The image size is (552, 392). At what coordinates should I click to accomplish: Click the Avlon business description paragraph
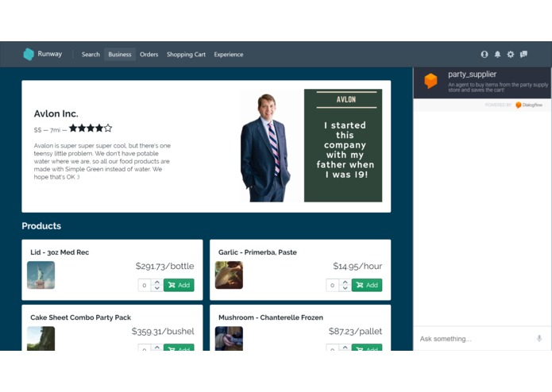click(102, 161)
